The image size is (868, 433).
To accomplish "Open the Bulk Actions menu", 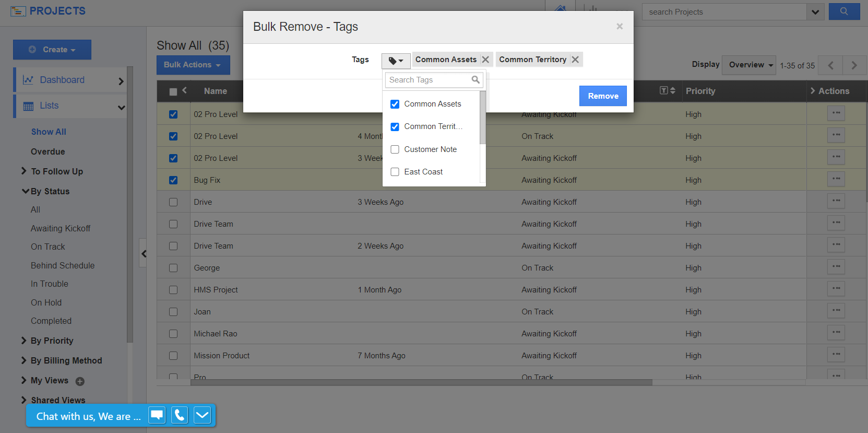I will 193,65.
